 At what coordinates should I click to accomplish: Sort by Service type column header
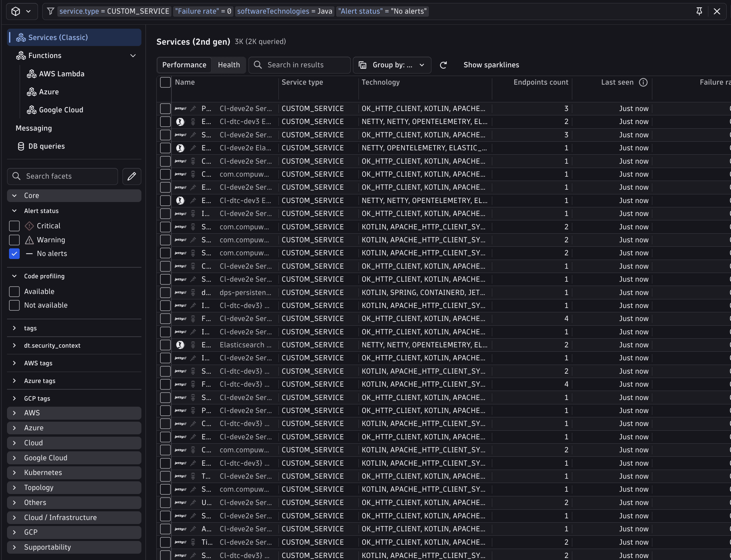302,82
